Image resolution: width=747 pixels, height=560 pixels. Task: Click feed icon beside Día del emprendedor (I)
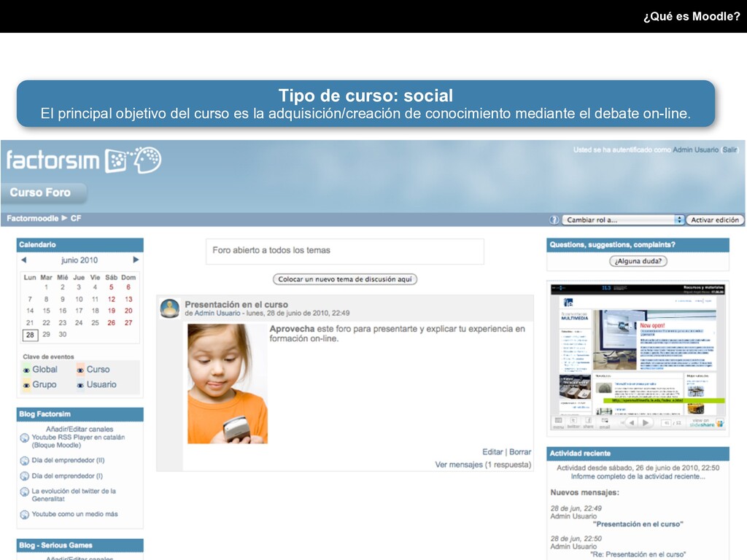pos(25,476)
